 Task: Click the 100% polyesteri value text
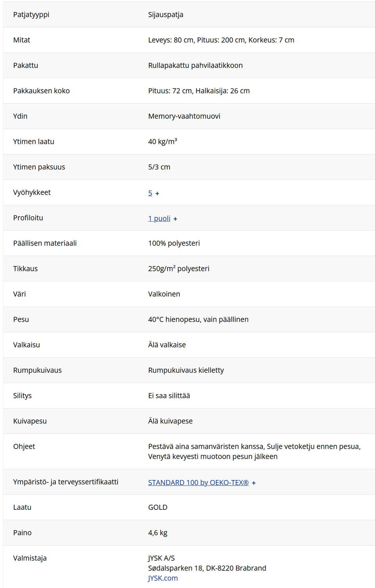pos(174,244)
